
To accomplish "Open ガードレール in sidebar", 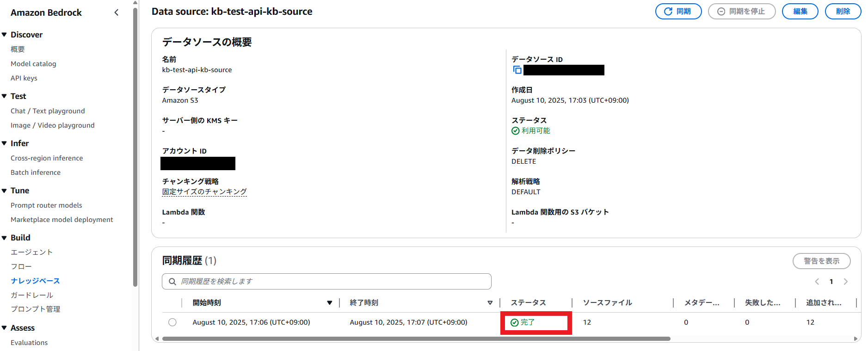I will coord(32,295).
